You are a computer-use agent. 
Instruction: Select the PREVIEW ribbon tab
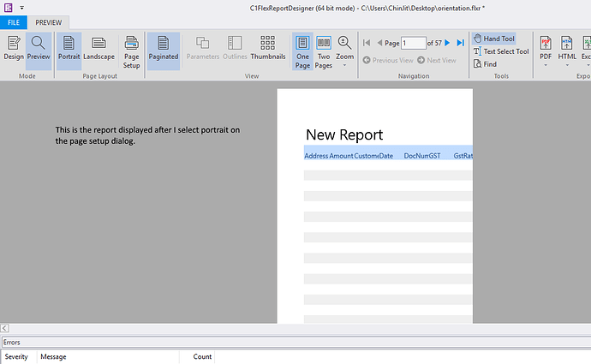(48, 22)
